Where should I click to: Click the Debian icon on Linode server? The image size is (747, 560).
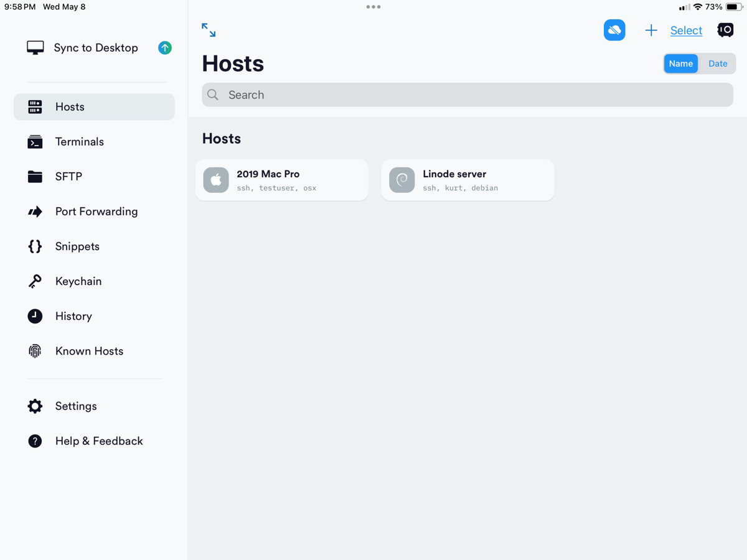[x=402, y=180]
